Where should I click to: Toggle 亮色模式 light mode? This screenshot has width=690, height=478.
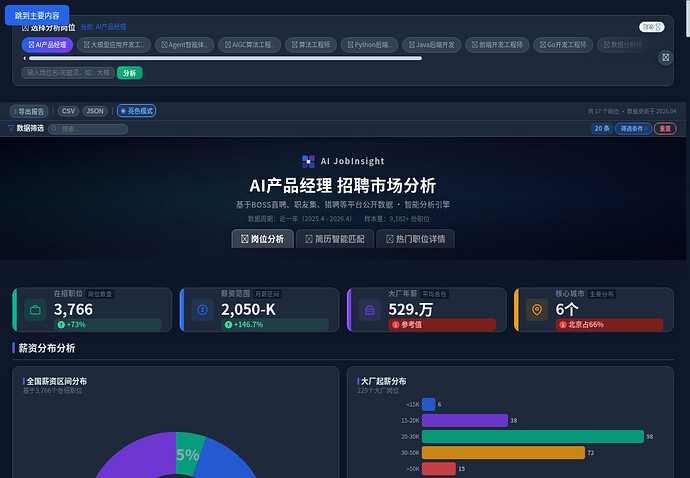click(x=136, y=111)
